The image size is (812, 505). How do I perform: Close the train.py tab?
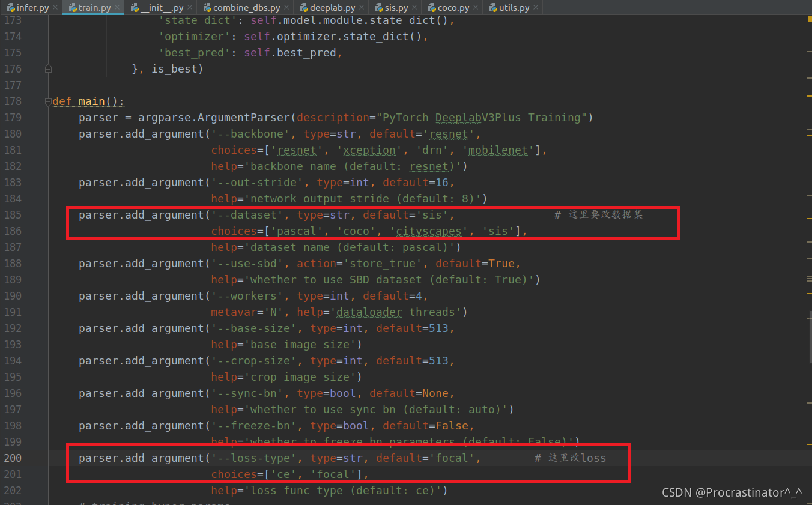(x=117, y=8)
